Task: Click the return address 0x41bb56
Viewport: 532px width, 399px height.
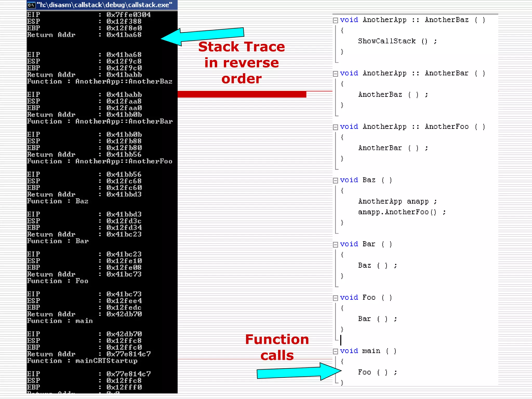Action: pyautogui.click(x=124, y=155)
